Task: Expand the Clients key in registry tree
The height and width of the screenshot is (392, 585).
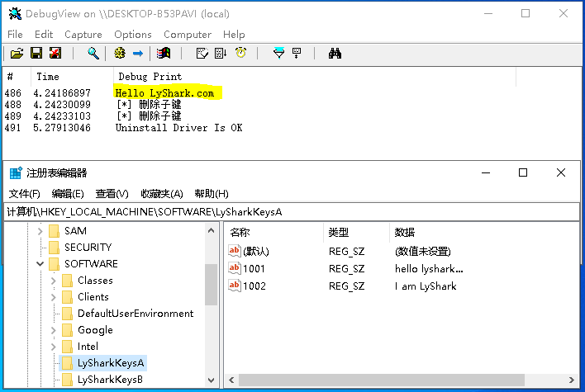Action: [x=54, y=297]
